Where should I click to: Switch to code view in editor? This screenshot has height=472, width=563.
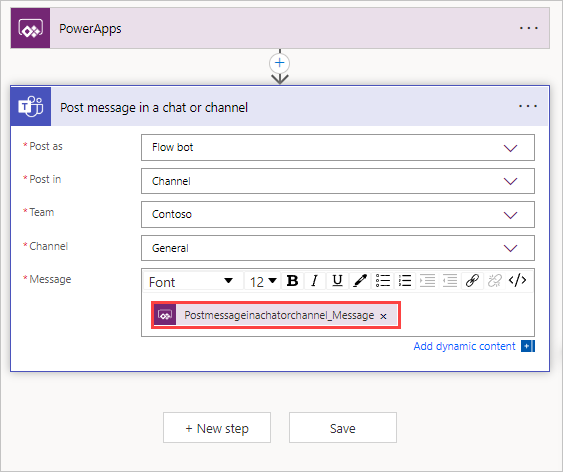coord(517,280)
